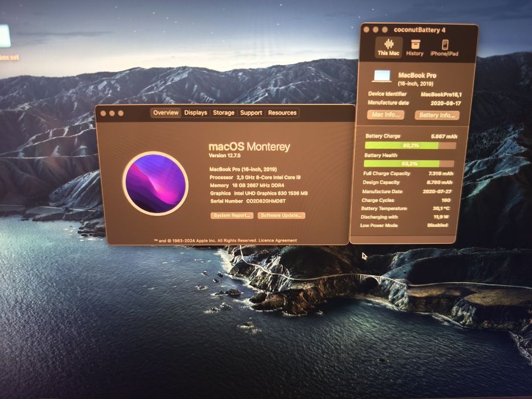Image resolution: width=532 pixels, height=399 pixels.
Task: Click Processor 2,3 GHz 8-Core Intel Core i9
Action: coord(255,177)
